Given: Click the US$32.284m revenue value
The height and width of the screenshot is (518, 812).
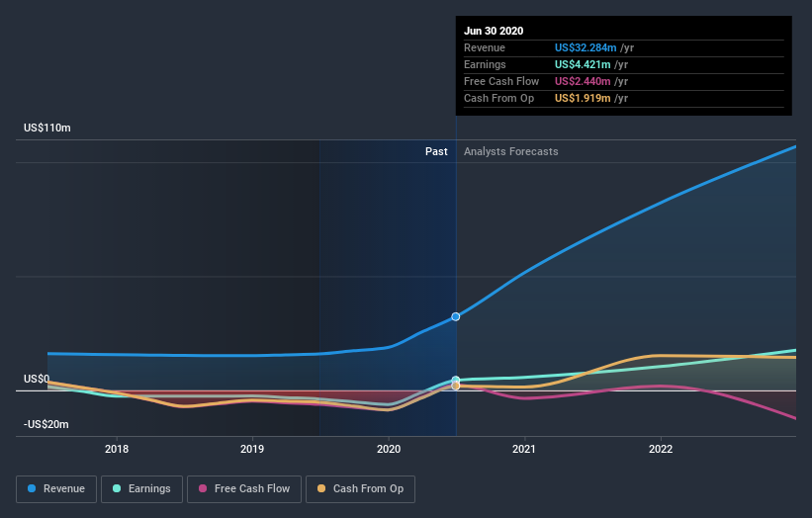Looking at the screenshot, I should click(x=586, y=47).
